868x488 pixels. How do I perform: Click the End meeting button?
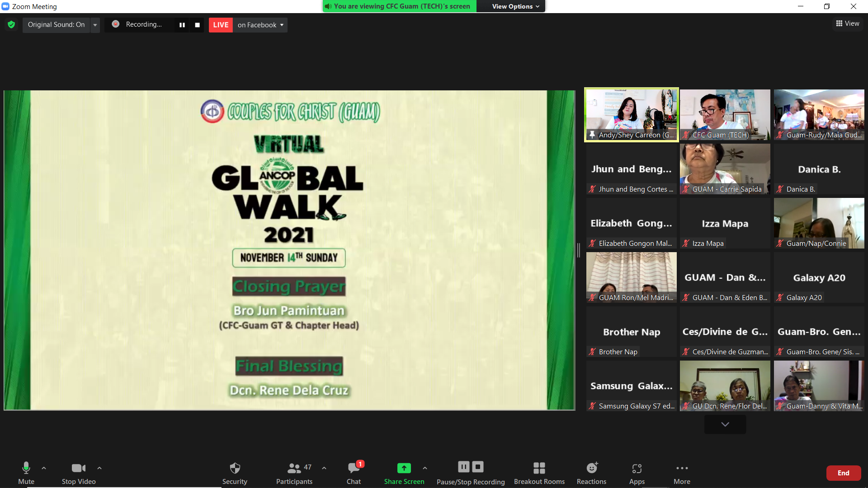843,473
